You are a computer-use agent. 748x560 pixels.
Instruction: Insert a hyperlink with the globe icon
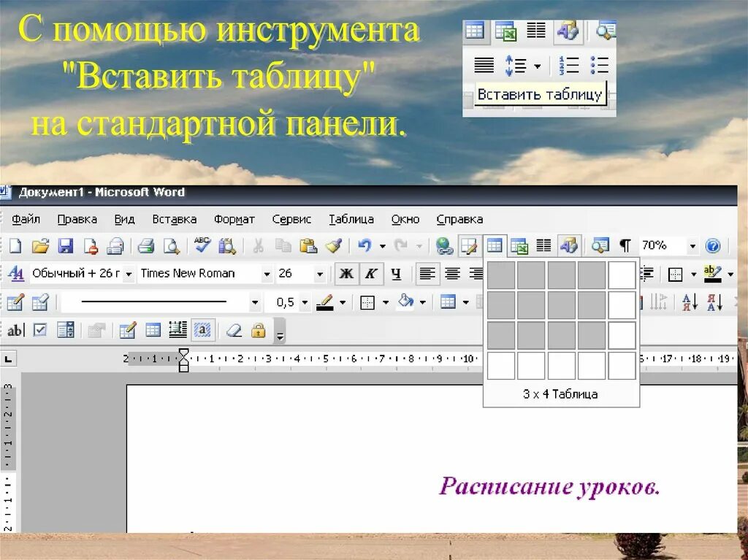(x=444, y=246)
